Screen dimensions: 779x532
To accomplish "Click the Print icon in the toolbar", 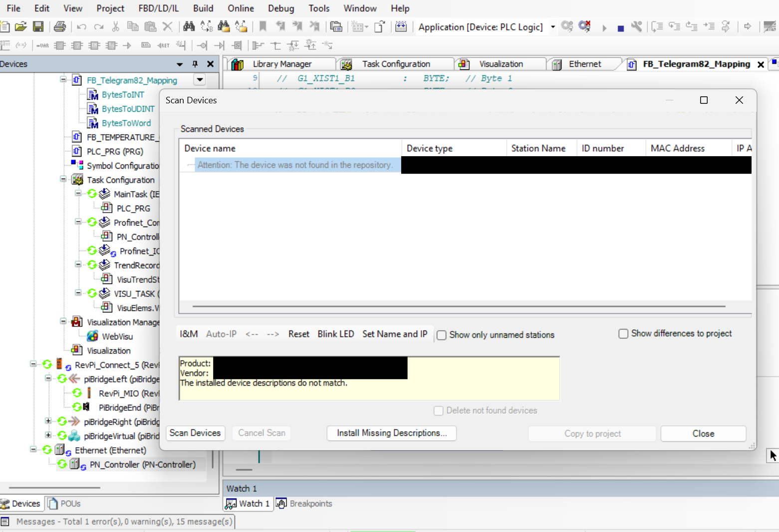I will (60, 27).
